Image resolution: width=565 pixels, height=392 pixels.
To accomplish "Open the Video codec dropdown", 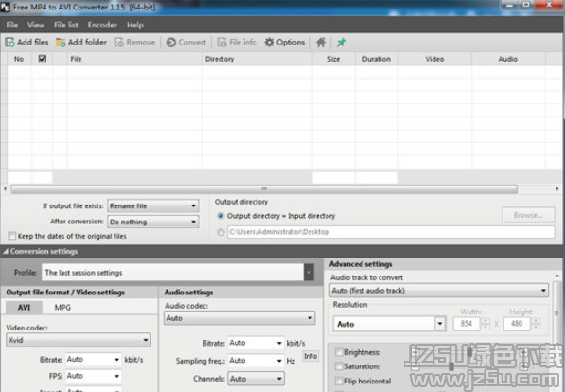I will pos(79,340).
